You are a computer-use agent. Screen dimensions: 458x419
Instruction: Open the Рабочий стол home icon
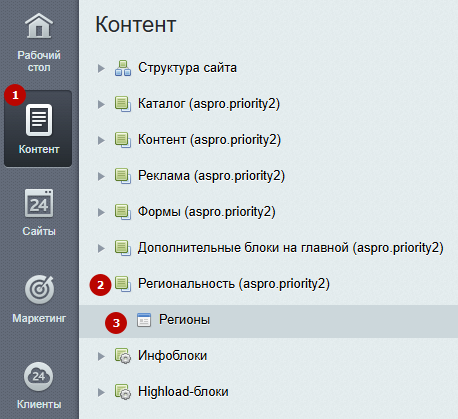click(39, 26)
